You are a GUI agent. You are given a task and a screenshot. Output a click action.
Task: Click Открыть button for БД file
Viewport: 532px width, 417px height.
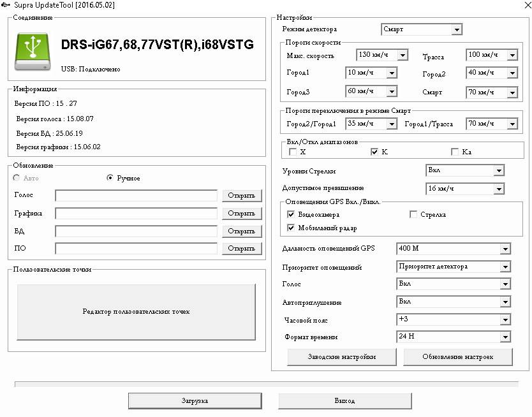click(x=242, y=231)
